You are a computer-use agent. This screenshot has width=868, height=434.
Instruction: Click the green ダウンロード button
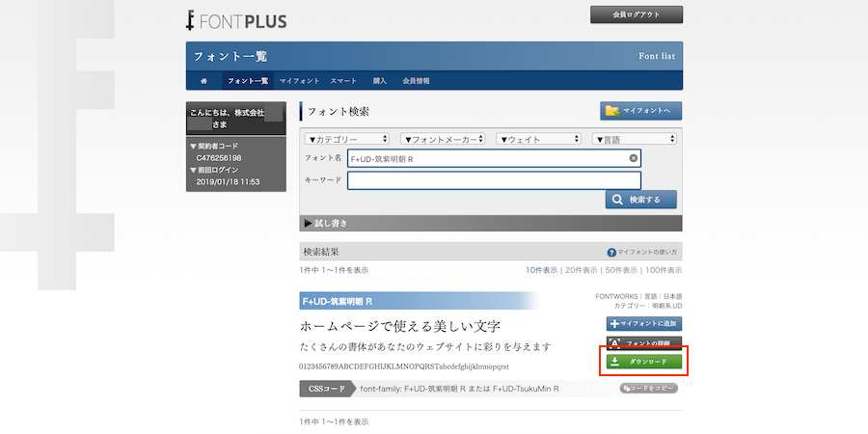click(x=644, y=362)
